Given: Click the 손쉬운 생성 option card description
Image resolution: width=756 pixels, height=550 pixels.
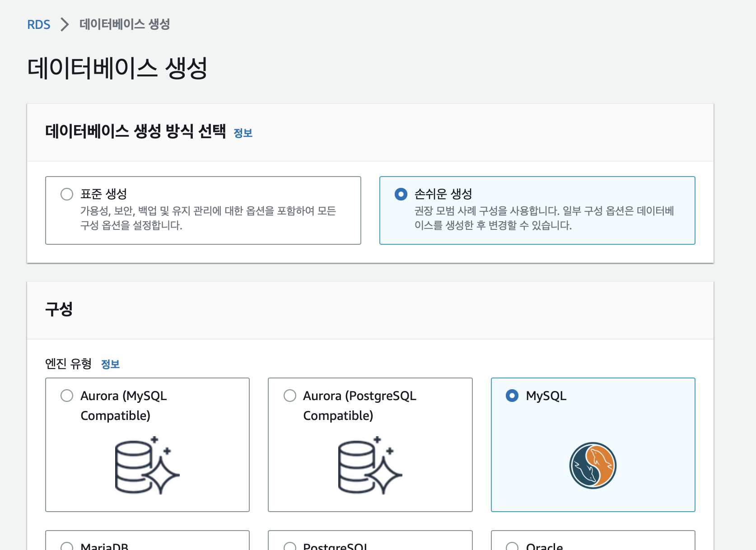Looking at the screenshot, I should pyautogui.click(x=544, y=218).
